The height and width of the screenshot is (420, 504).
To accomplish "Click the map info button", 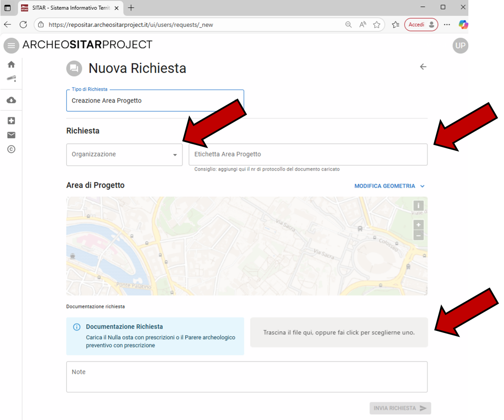I will click(418, 206).
